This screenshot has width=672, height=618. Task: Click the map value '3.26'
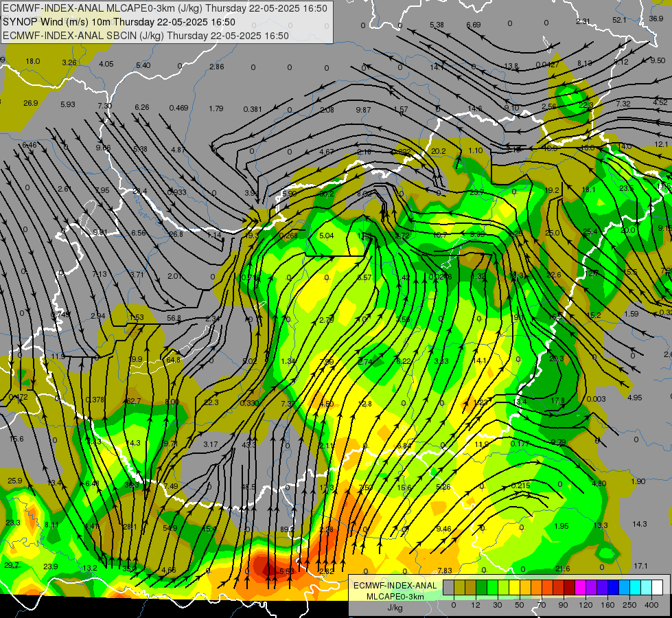pyautogui.click(x=69, y=62)
